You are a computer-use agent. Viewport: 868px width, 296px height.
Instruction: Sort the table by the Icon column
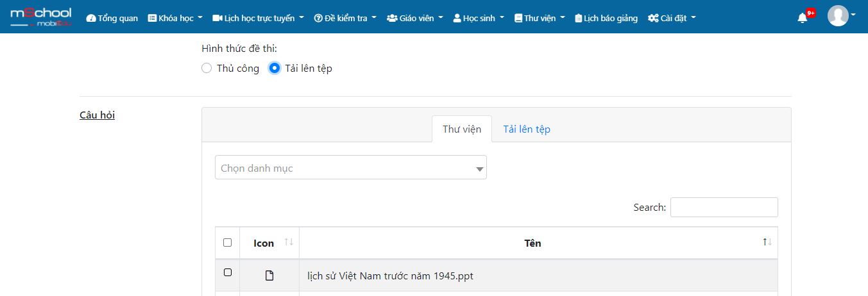269,243
